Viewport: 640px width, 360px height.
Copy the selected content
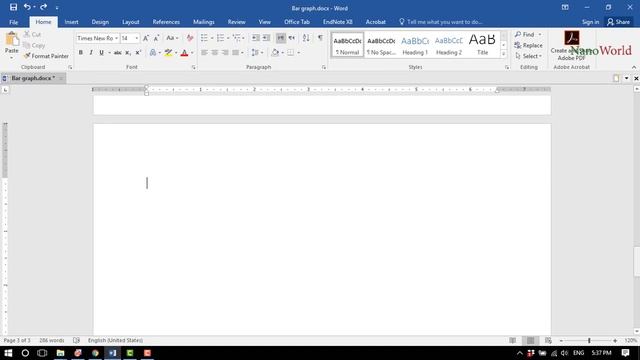coord(34,45)
